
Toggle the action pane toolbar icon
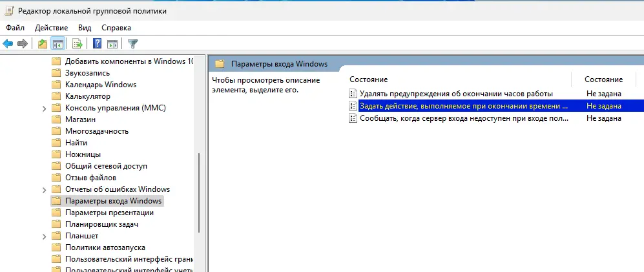(x=112, y=43)
